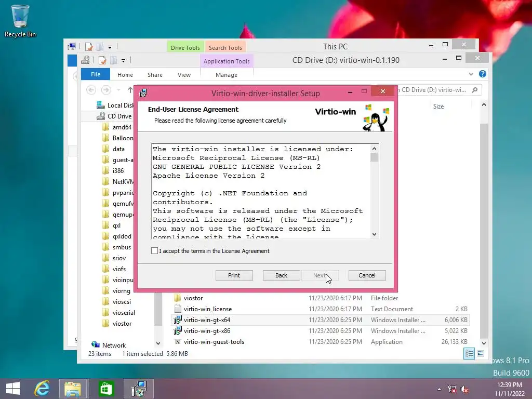
Task: Click Properties icon in CD Drive quick access toolbar
Action: pyautogui.click(x=102, y=60)
